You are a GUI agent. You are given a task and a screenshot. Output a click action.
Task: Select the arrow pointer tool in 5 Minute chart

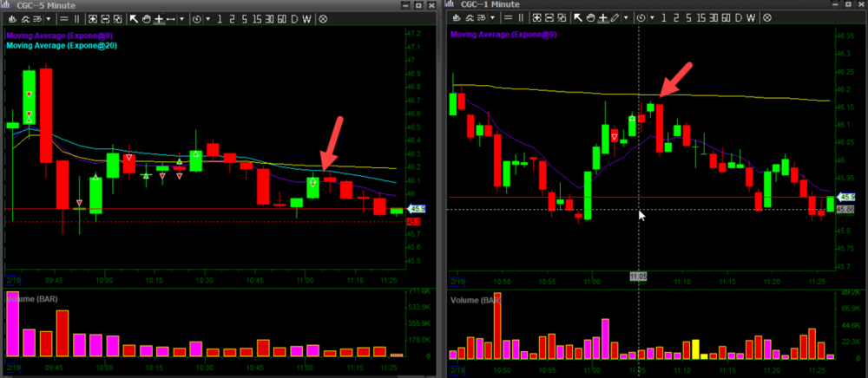pyautogui.click(x=134, y=18)
